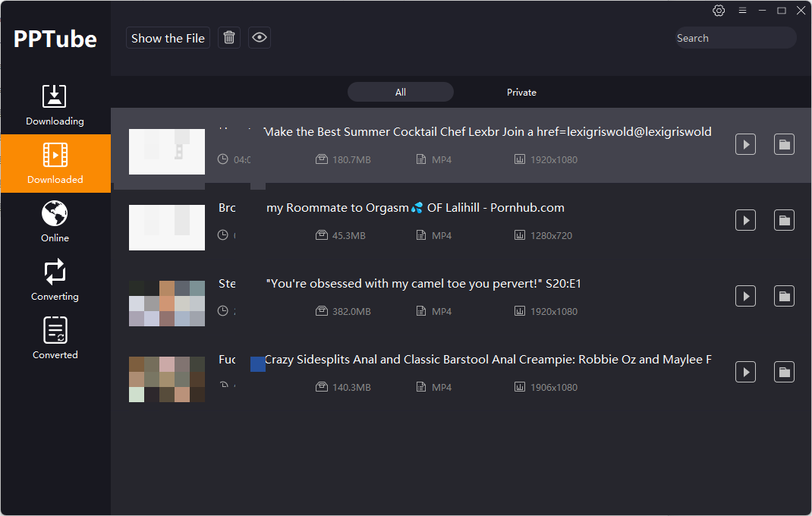812x516 pixels.
Task: Switch to the Online section
Action: click(55, 220)
